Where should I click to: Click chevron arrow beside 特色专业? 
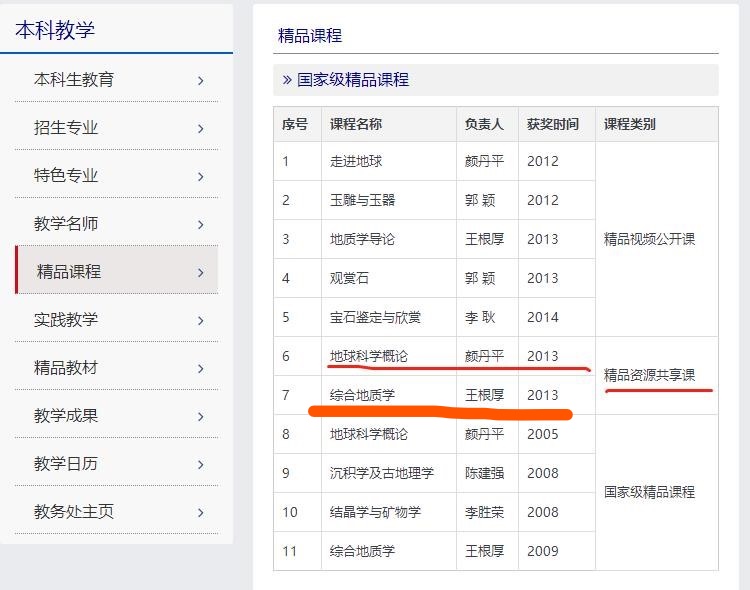click(x=201, y=176)
